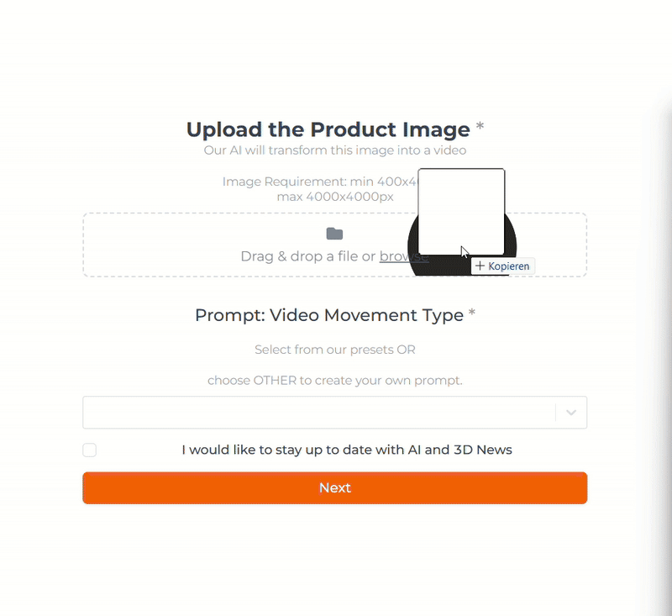The width and height of the screenshot is (672, 616).
Task: Click the plus icon in the Kopieren badge
Action: [480, 266]
